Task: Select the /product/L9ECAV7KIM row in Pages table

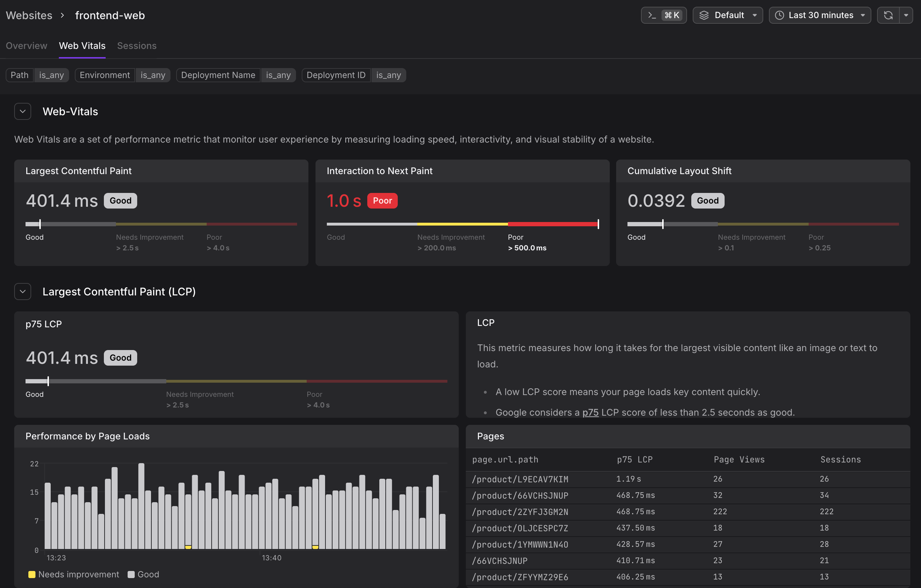Action: pos(520,479)
